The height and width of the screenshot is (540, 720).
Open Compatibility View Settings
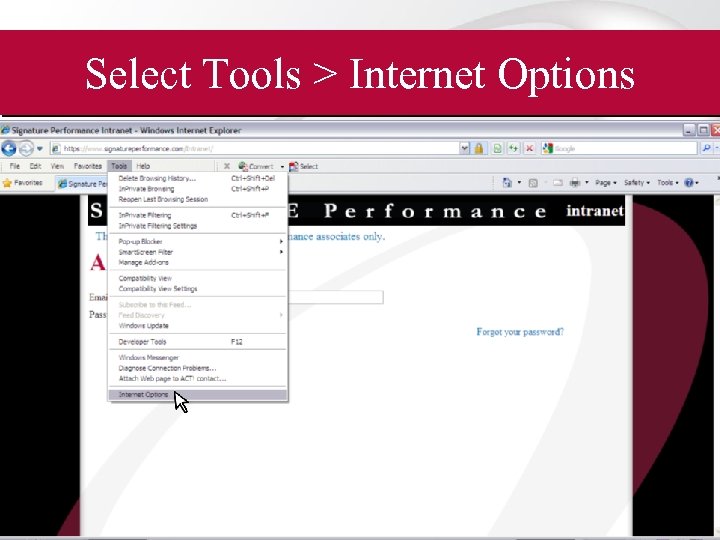[x=197, y=289]
